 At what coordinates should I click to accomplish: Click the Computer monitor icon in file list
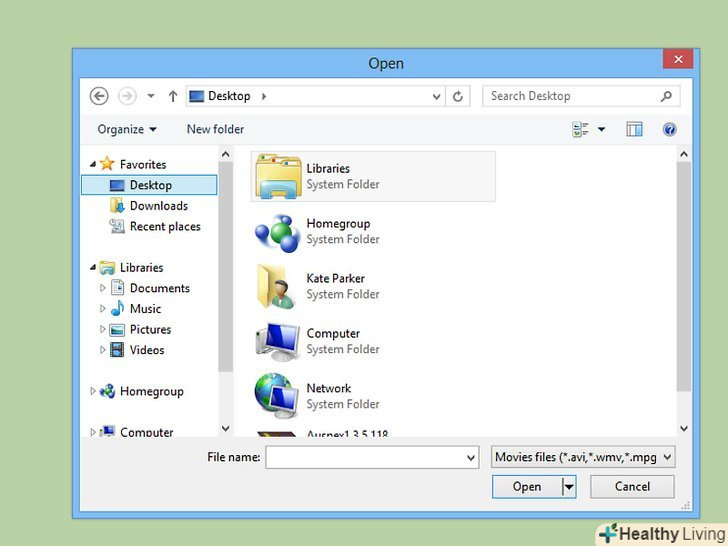(x=277, y=342)
